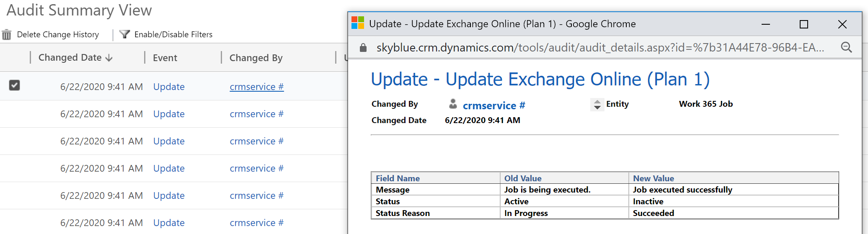Click the Enable/Disable Filters funnel icon
The height and width of the screenshot is (234, 868).
[x=124, y=34]
